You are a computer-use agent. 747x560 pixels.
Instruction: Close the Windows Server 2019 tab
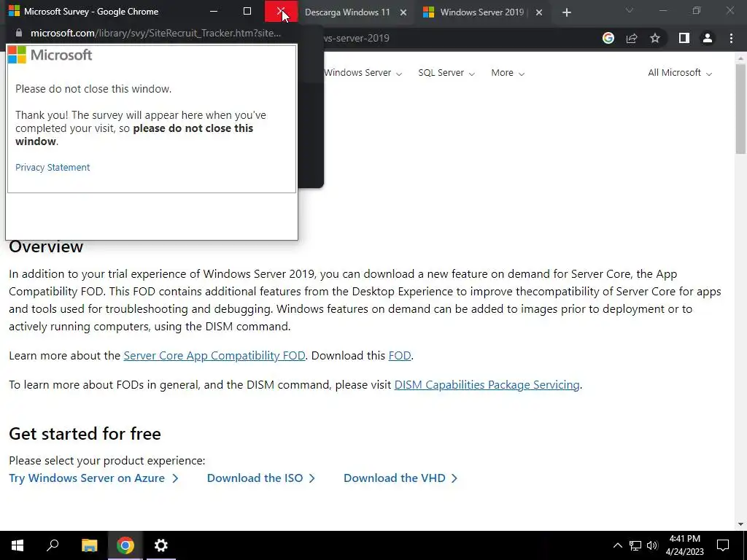[539, 12]
